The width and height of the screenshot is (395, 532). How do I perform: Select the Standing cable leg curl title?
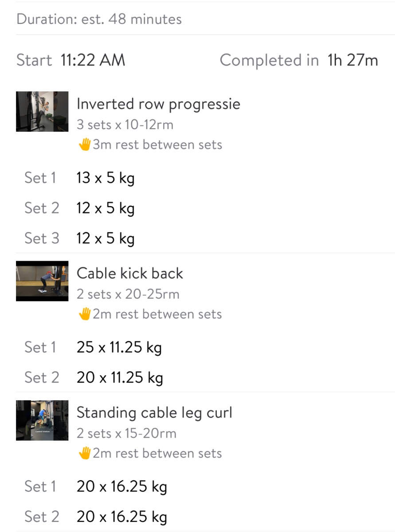click(154, 413)
